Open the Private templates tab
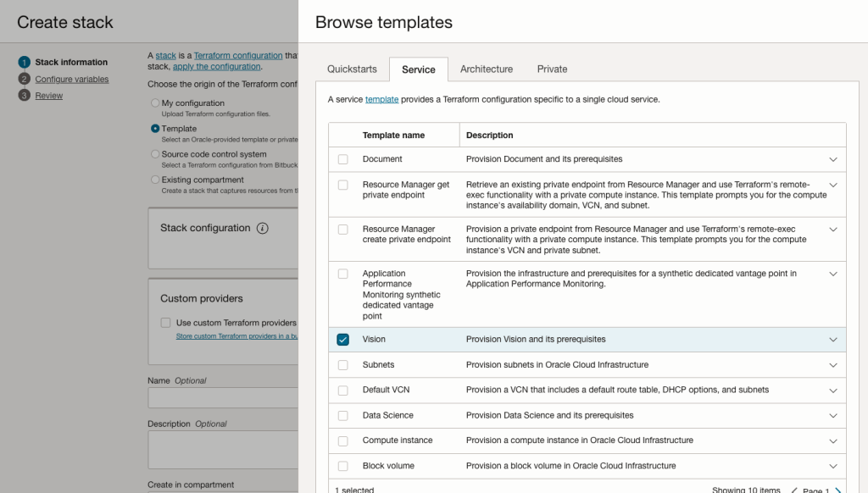 click(x=552, y=69)
